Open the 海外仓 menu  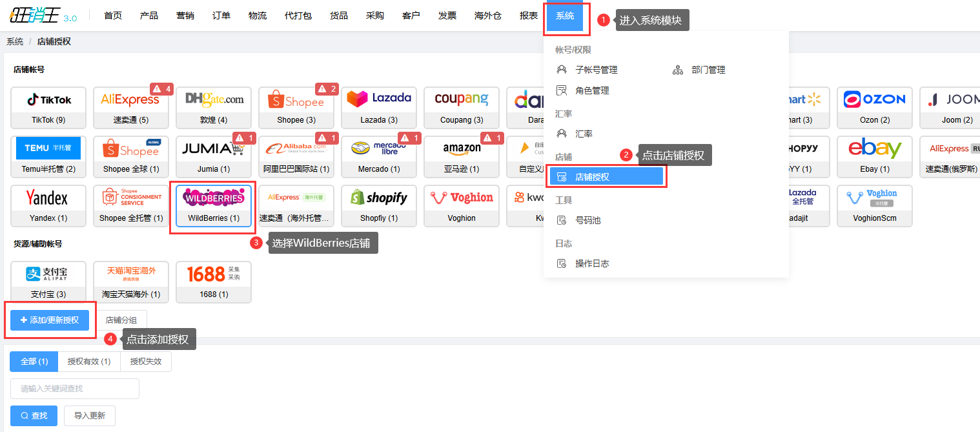point(488,15)
